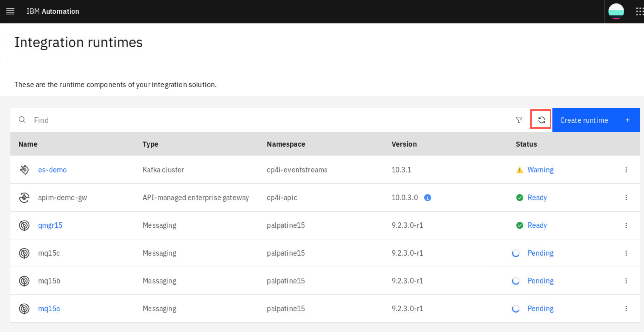Click the Create runtime button
The width and height of the screenshot is (644, 332).
596,120
